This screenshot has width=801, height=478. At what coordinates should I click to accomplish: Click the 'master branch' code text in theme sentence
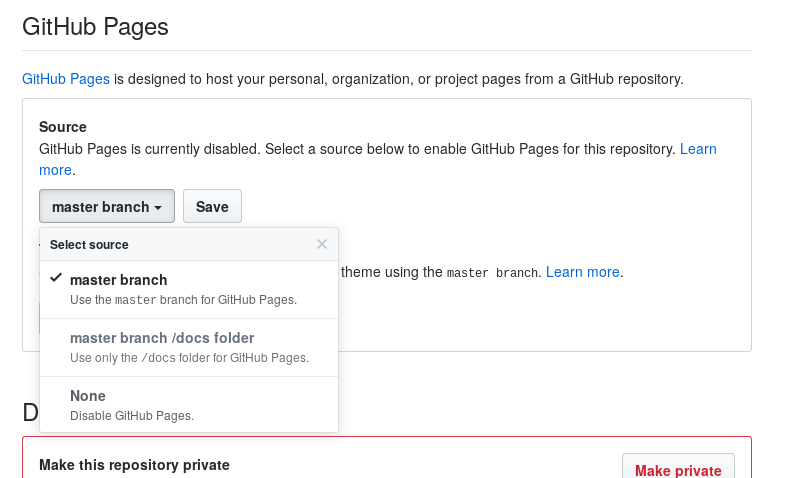click(492, 273)
